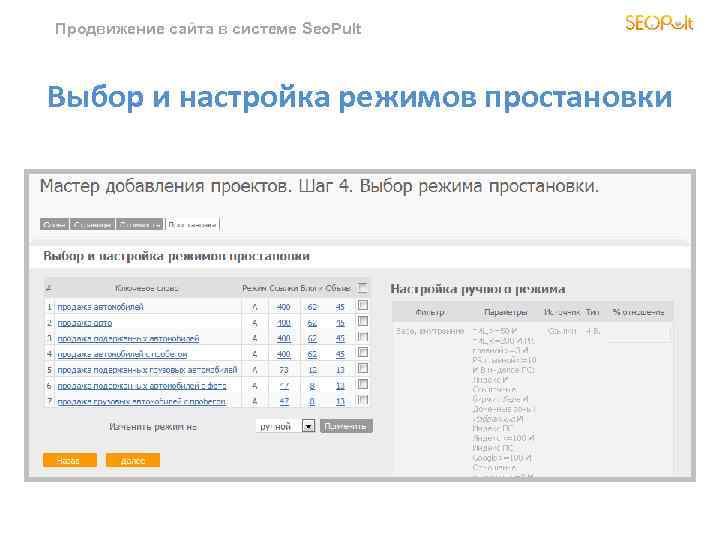
Task: Open the 'Стоимость' wizard tab
Action: (139, 225)
